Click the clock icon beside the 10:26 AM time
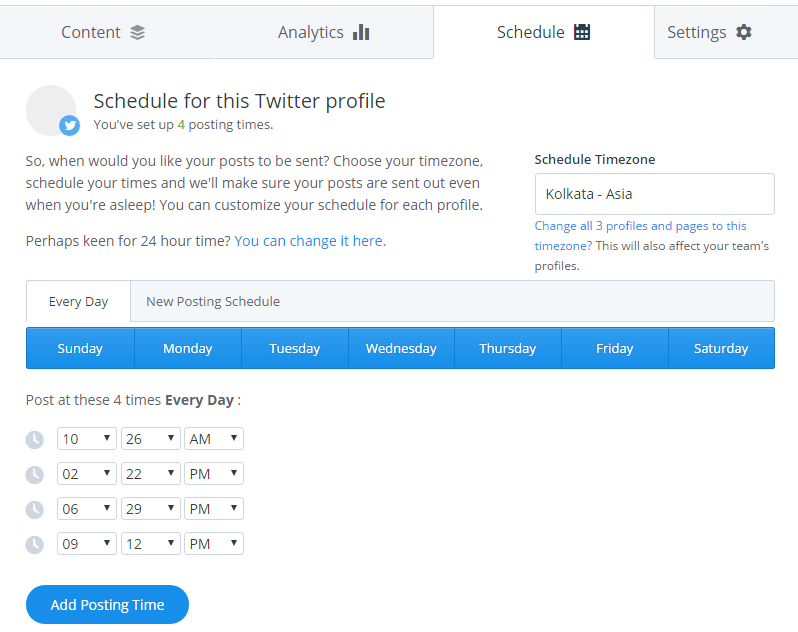The height and width of the screenshot is (632, 798). pos(35,439)
